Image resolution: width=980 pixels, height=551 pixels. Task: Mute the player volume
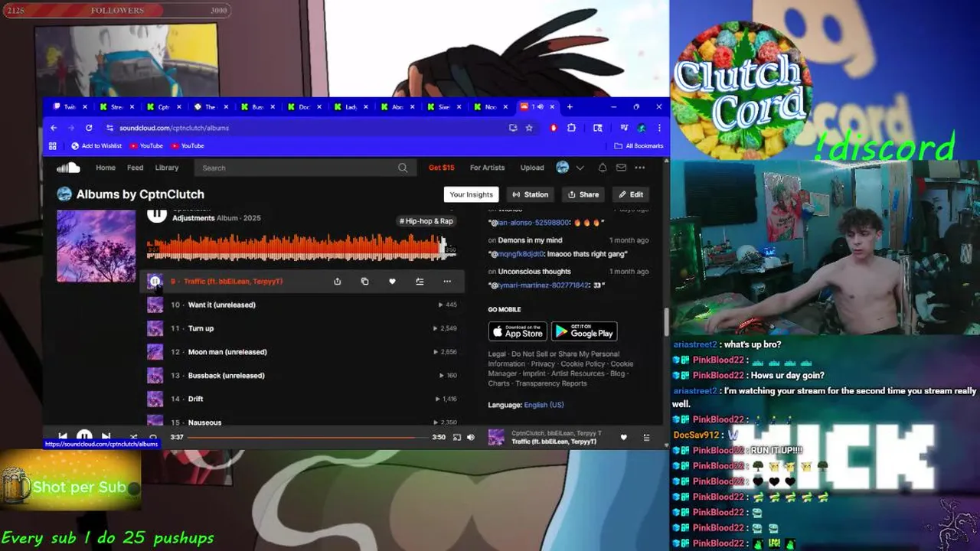[x=471, y=437]
